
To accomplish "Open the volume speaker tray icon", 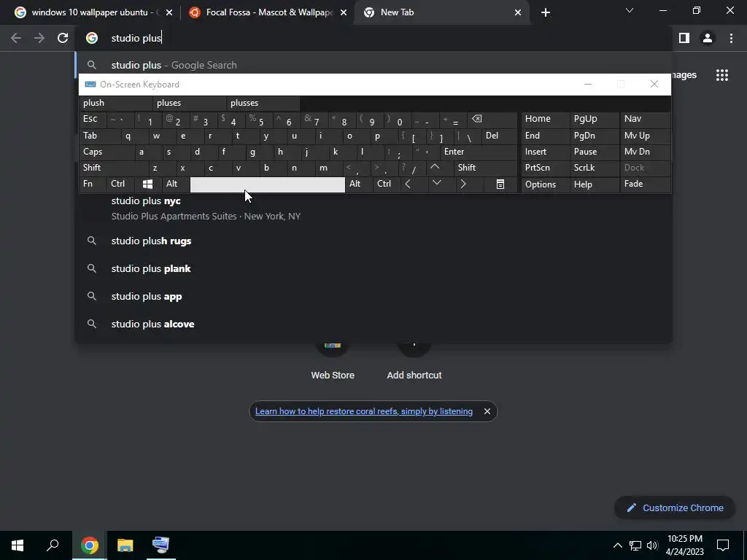I will click(653, 545).
